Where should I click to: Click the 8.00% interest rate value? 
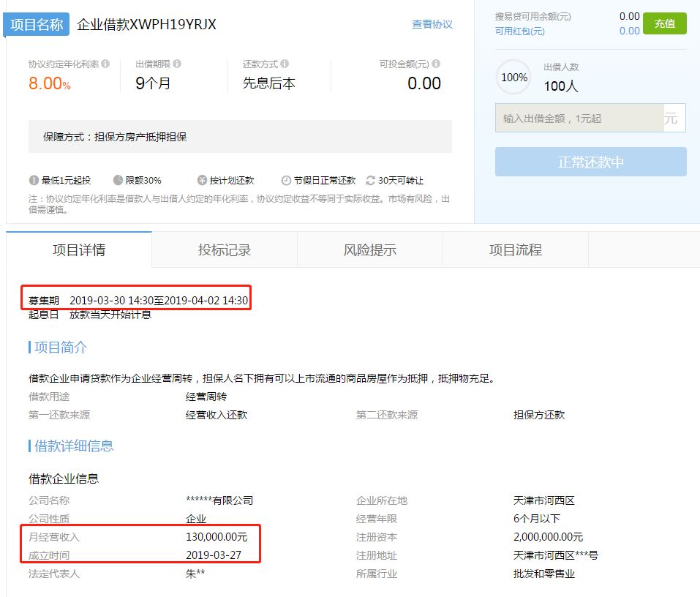pos(50,83)
